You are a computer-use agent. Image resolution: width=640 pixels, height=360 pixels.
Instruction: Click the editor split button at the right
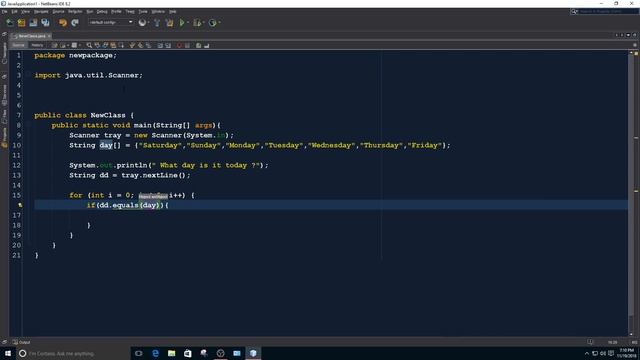tap(635, 45)
